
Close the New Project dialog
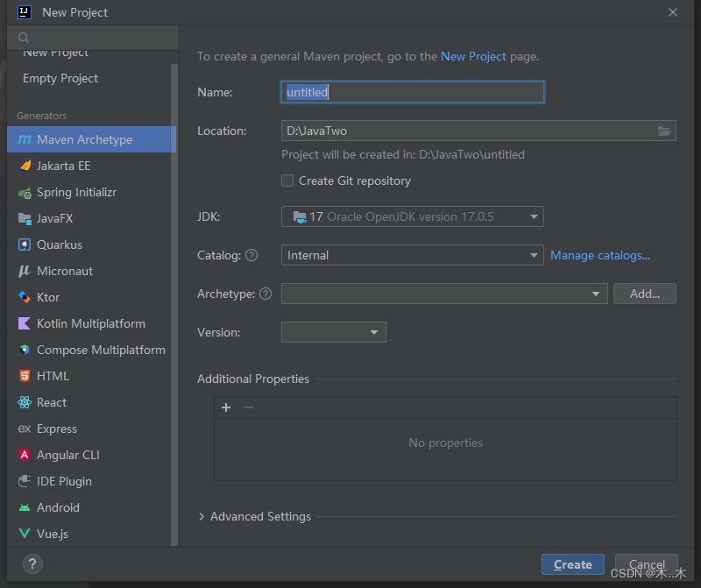click(673, 12)
